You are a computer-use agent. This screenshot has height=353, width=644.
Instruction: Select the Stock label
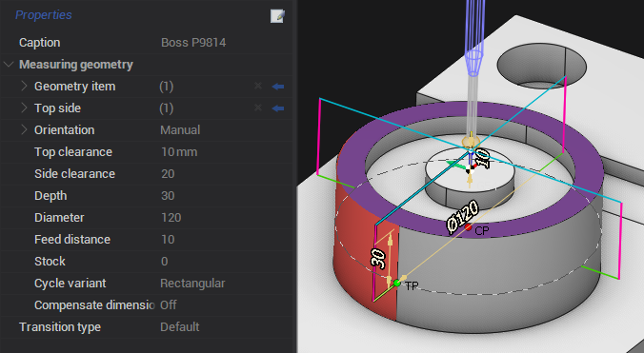tap(50, 262)
